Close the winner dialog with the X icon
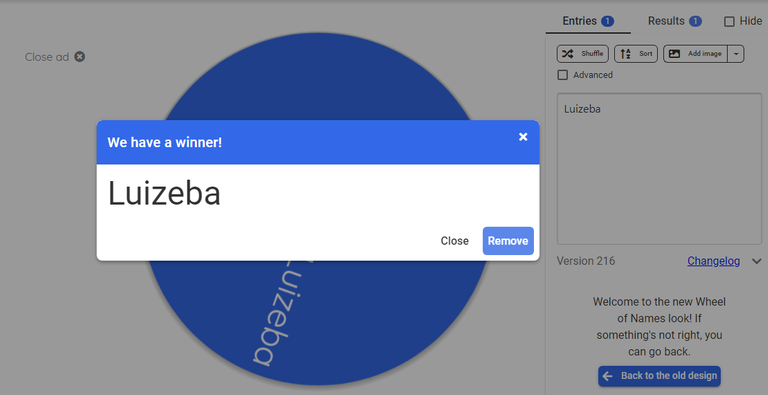The width and height of the screenshot is (768, 395). click(523, 137)
